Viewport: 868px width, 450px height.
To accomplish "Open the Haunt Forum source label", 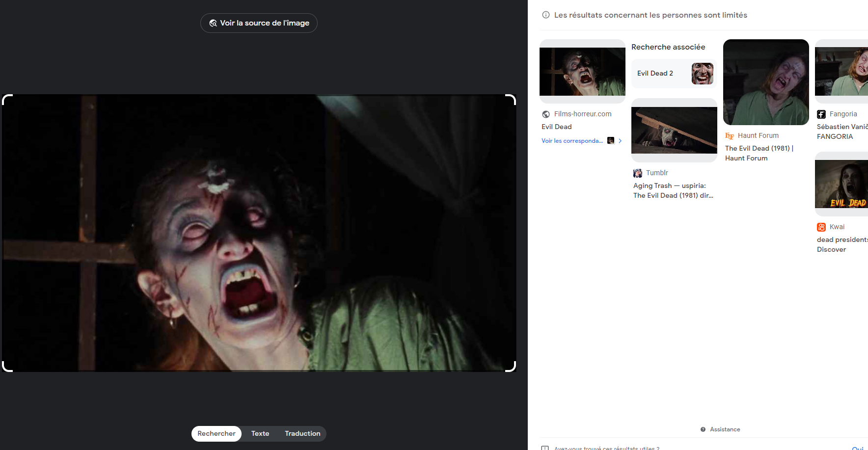I will tap(758, 135).
